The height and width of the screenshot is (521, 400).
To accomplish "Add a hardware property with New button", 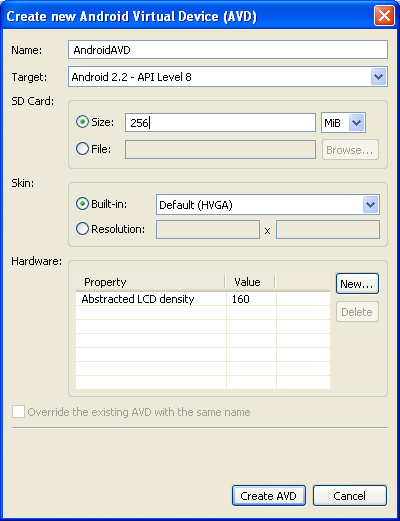I will point(357,284).
